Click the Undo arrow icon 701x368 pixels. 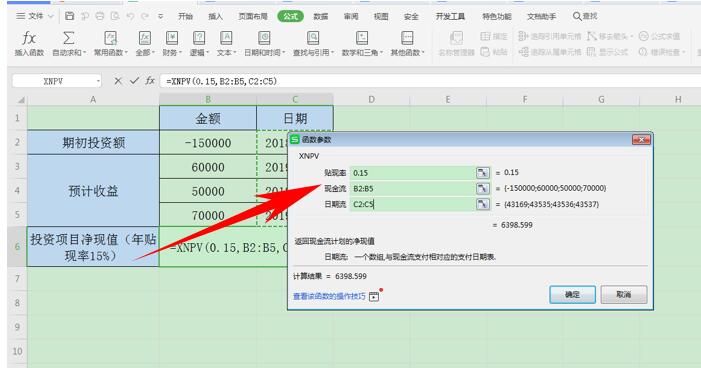pos(130,16)
